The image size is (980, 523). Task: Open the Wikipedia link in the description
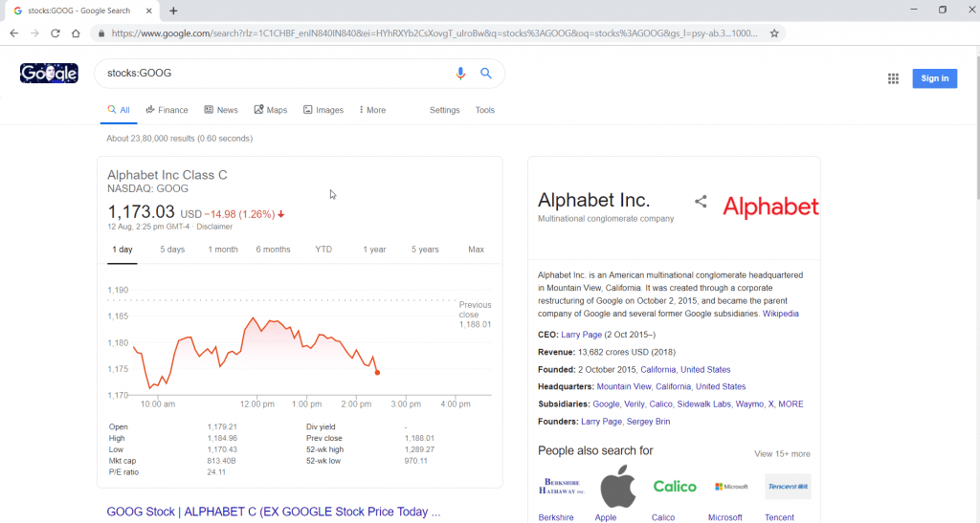780,314
